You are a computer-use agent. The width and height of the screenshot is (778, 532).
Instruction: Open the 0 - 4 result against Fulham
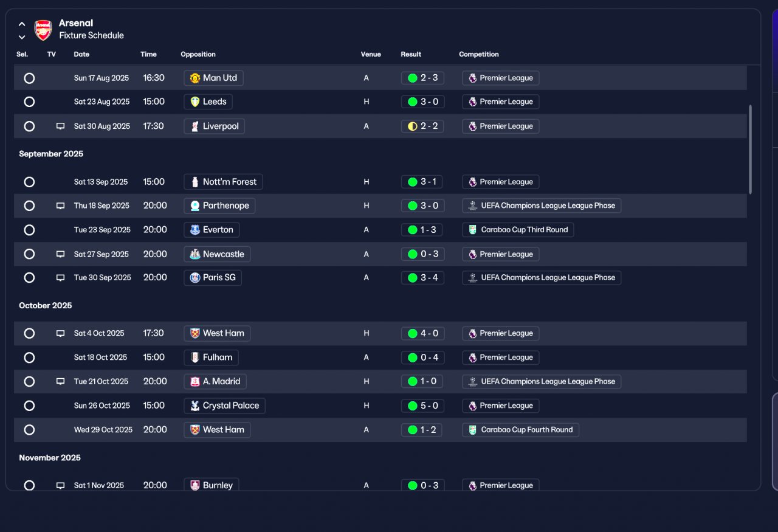point(422,358)
